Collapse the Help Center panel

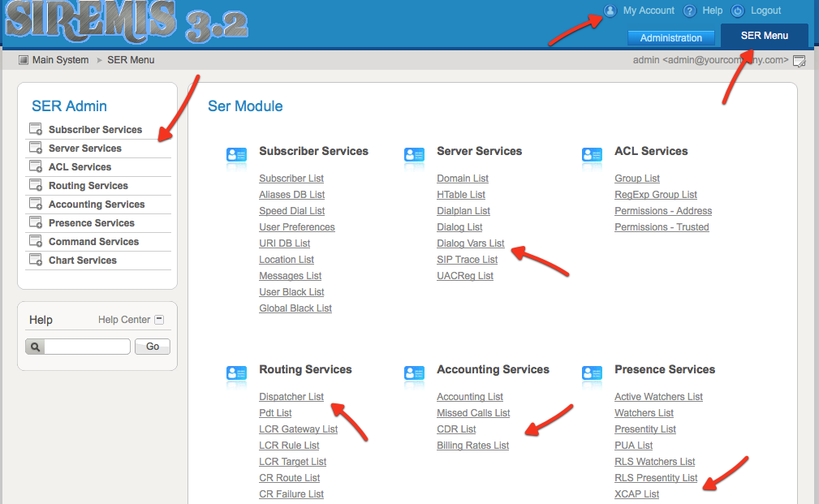(x=159, y=320)
